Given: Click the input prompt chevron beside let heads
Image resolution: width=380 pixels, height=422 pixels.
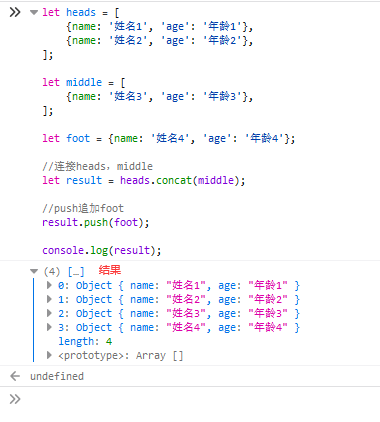Looking at the screenshot, I should click(x=15, y=13).
